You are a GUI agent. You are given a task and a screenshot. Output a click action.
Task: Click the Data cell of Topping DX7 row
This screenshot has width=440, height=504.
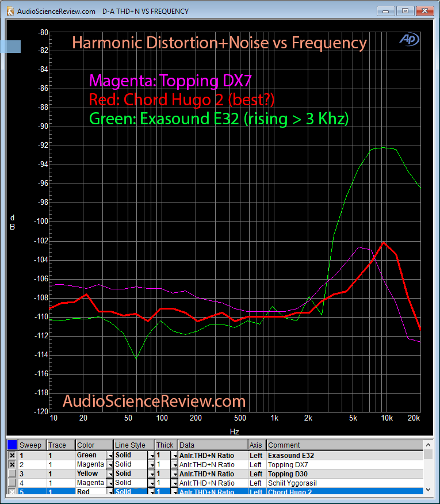pos(213,464)
